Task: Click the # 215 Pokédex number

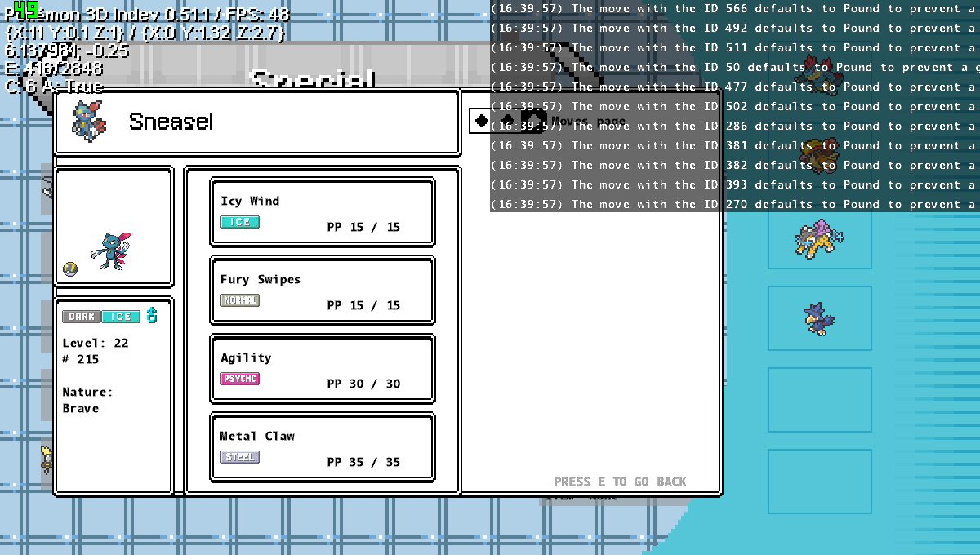Action: coord(81,359)
